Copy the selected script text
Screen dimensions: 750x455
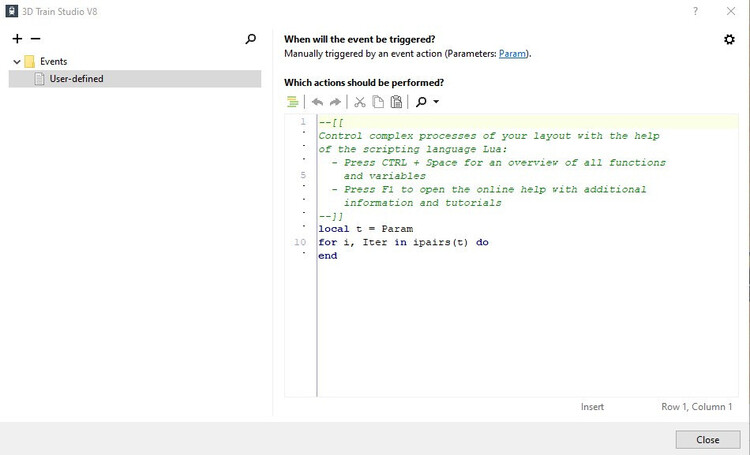coord(378,102)
